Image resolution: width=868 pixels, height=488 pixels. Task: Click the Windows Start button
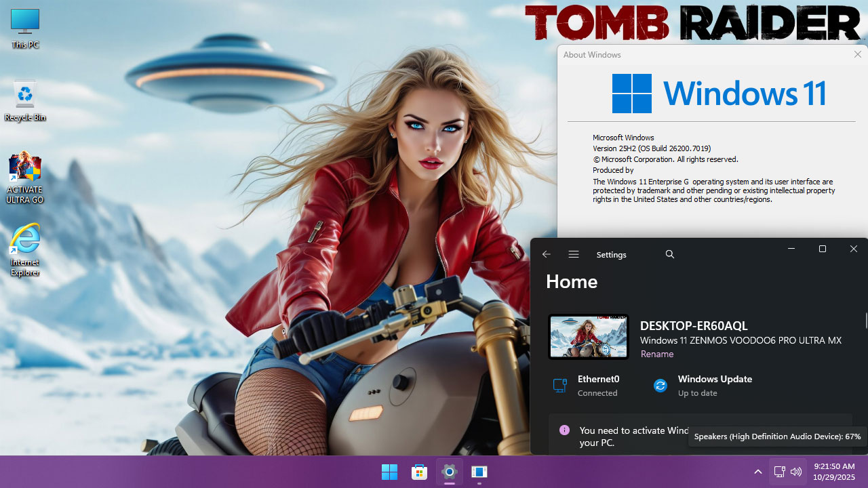point(389,472)
